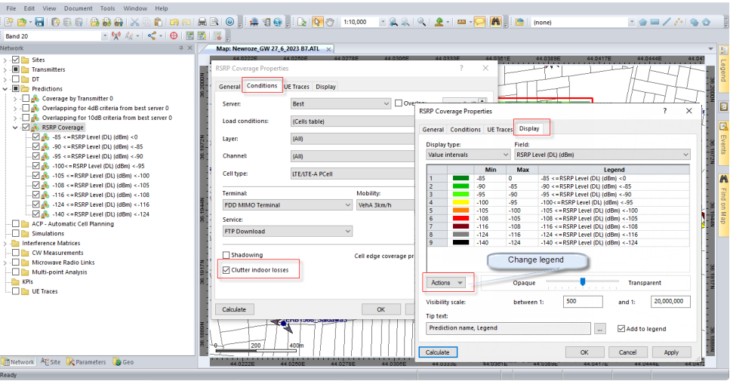730x381 pixels.
Task: Click the Actions button
Action: 446,283
